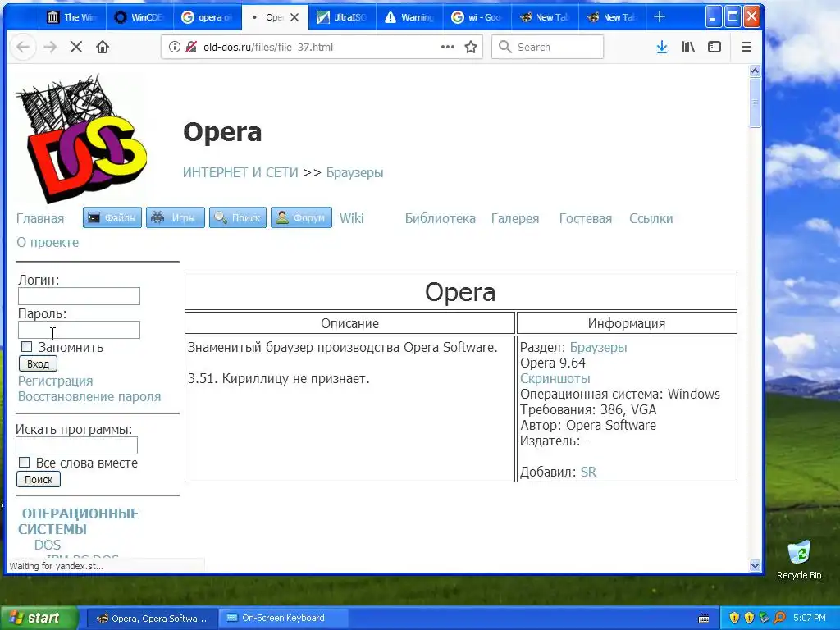Open the downloads arrow panel

(x=662, y=47)
